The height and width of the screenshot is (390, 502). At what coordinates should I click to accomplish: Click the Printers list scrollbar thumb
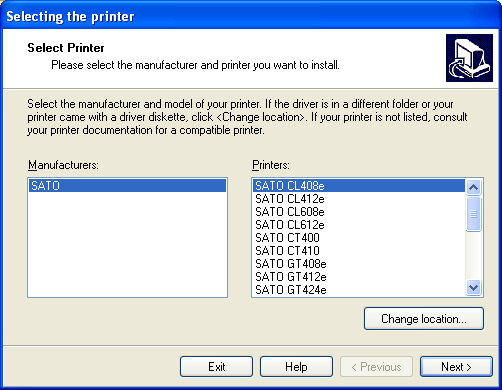[x=474, y=214]
